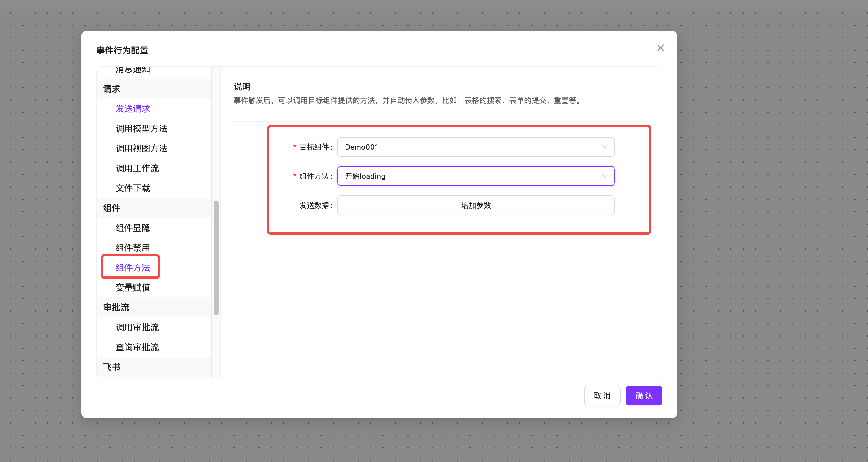The image size is (868, 462).
Task: Select 调用审批流 under 审批流
Action: point(137,327)
